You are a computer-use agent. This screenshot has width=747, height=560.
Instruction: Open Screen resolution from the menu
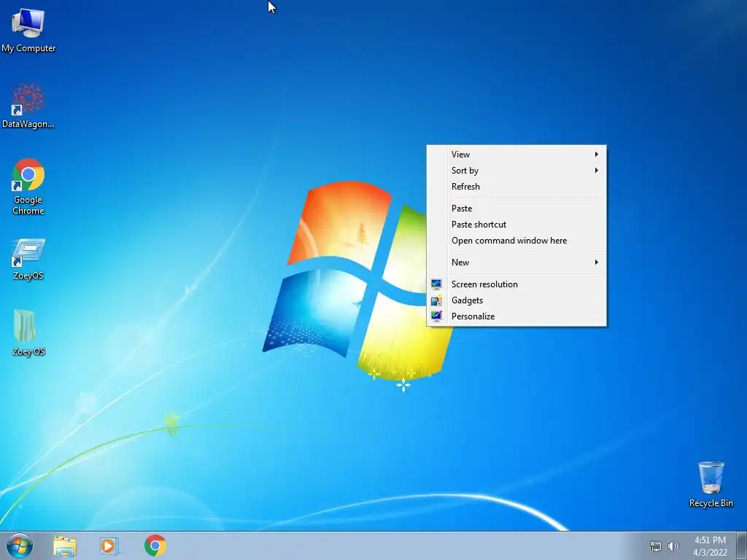click(516, 284)
